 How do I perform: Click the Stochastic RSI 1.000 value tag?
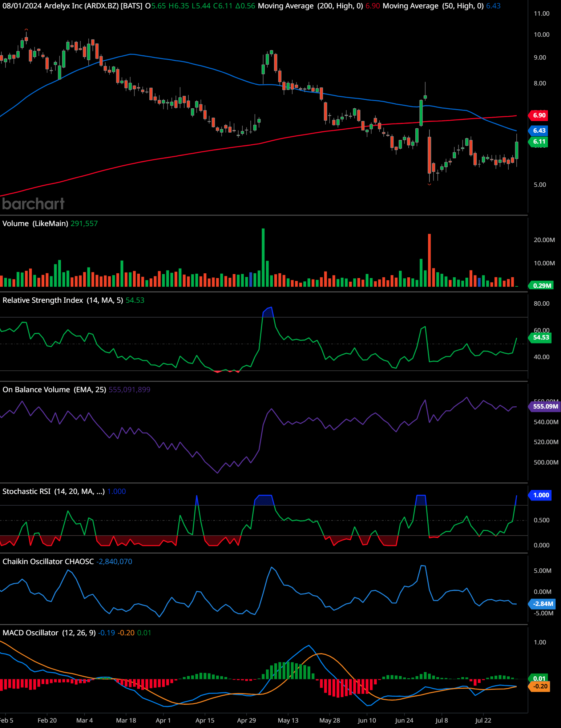[x=540, y=495]
